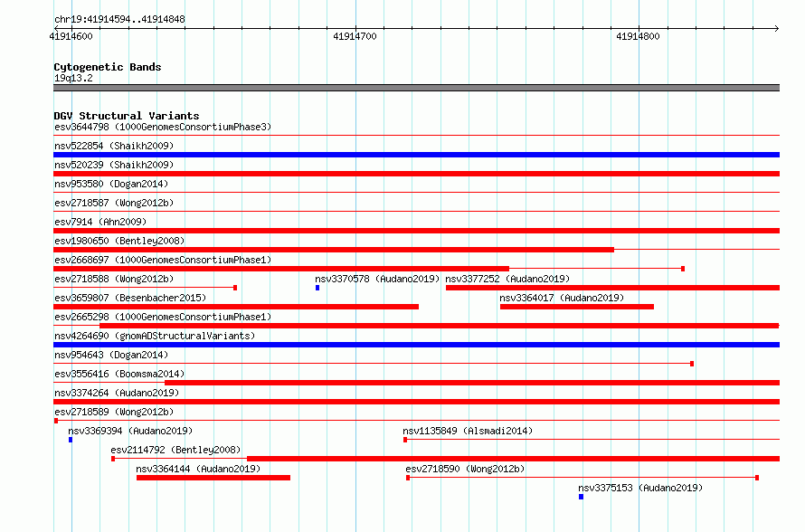The height and width of the screenshot is (532, 805).
Task: Click the red start marker of esv2718589
Action: [x=56, y=421]
